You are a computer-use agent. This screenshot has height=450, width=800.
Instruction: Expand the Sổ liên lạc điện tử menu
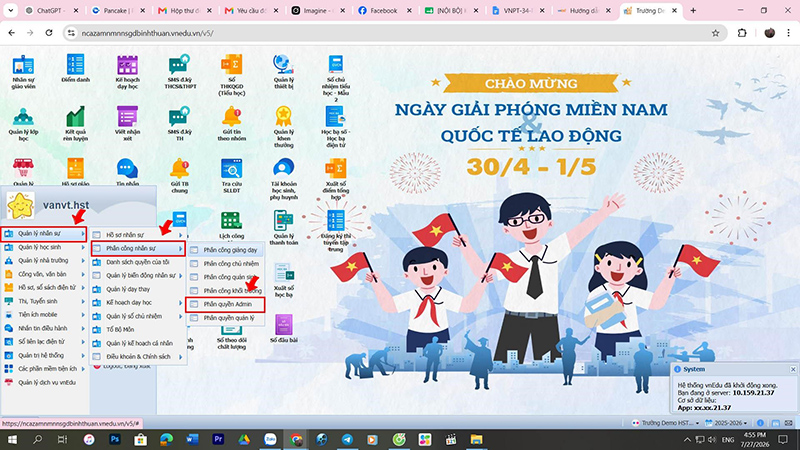coord(44,342)
